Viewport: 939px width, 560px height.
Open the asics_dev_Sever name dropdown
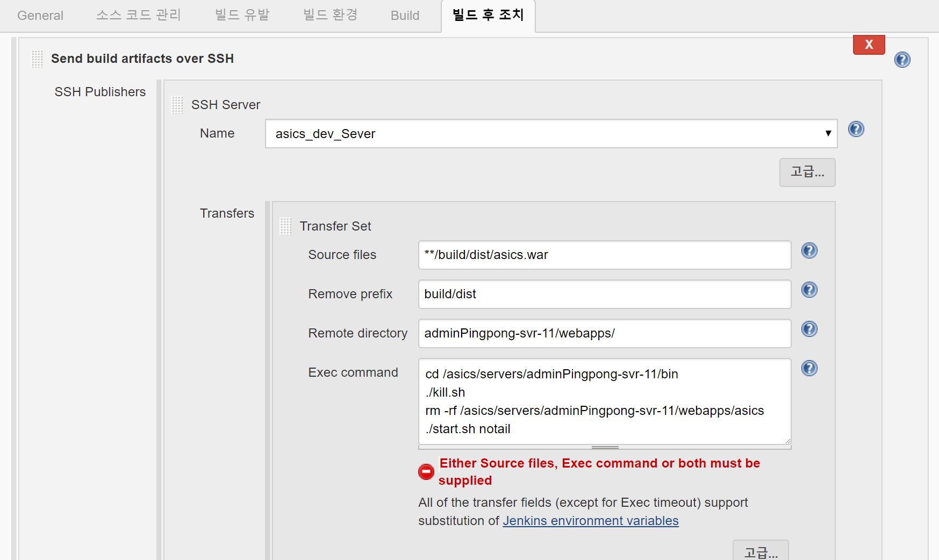click(550, 134)
